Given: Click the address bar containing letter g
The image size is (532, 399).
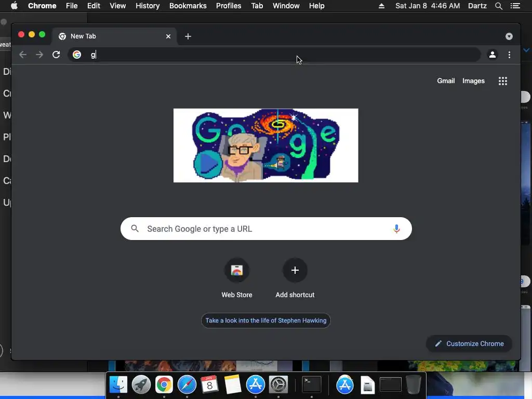Looking at the screenshot, I should (x=274, y=55).
